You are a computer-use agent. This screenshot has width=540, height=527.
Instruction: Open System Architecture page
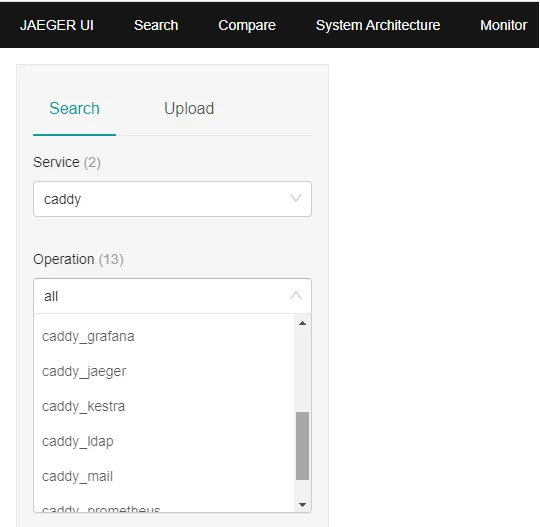click(x=378, y=25)
